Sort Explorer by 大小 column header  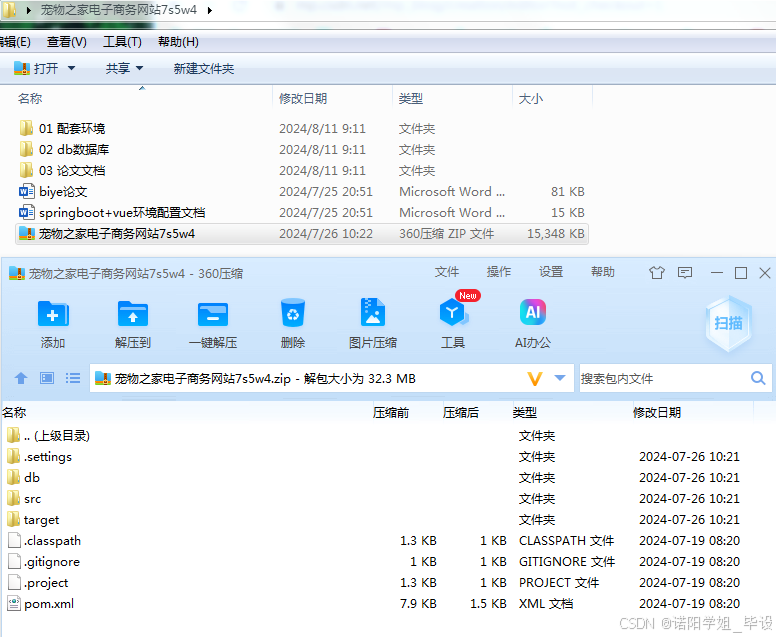click(552, 98)
